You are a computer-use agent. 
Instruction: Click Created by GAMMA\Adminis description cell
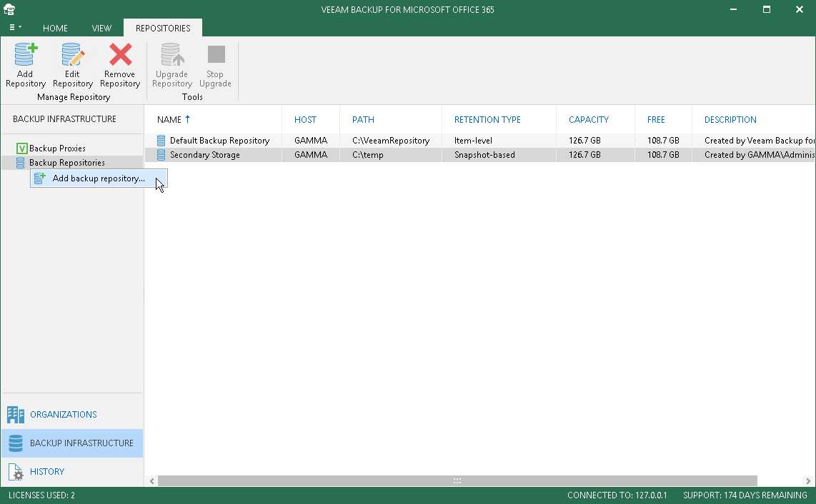click(x=760, y=155)
